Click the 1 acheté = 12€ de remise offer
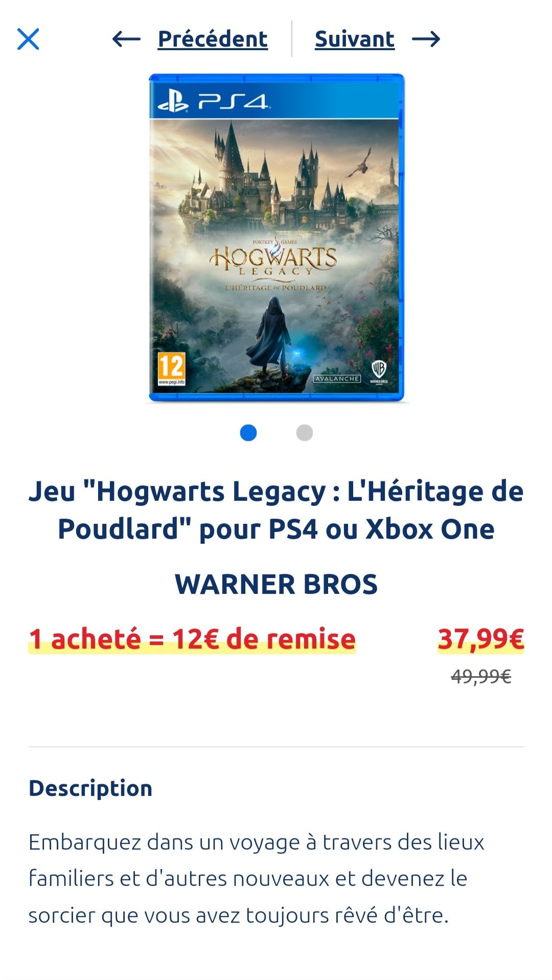The height and width of the screenshot is (980, 552). 192,639
